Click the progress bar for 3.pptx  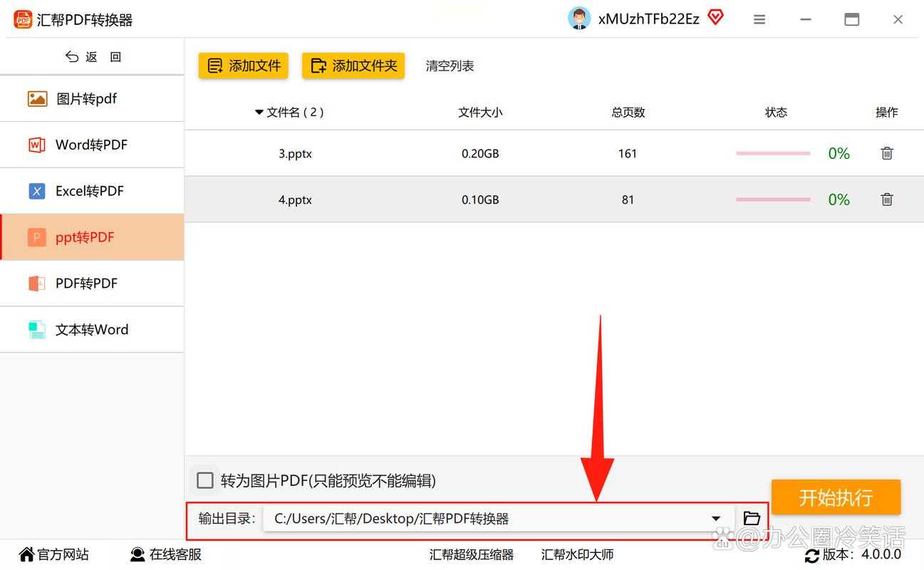pos(773,152)
